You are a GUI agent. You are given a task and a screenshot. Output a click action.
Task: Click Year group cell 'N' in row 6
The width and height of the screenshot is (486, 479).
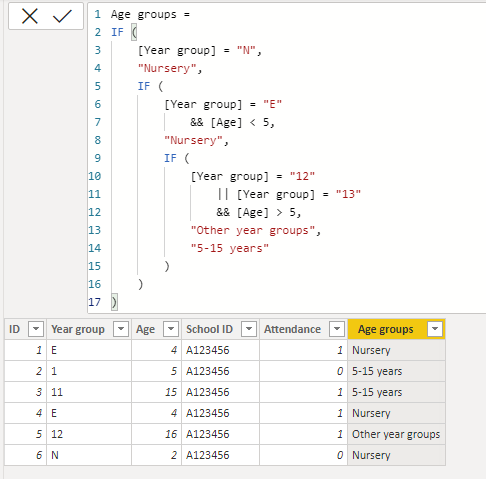click(89, 455)
